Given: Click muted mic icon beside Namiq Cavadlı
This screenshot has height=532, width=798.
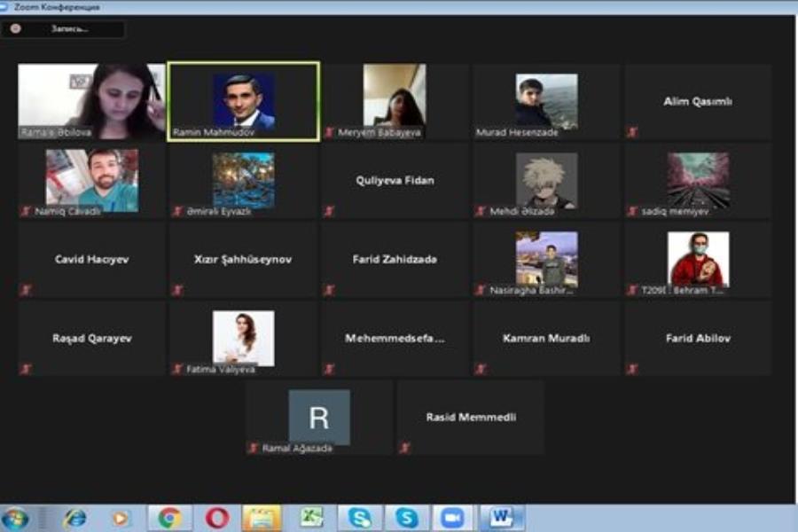Looking at the screenshot, I should click(26, 211).
